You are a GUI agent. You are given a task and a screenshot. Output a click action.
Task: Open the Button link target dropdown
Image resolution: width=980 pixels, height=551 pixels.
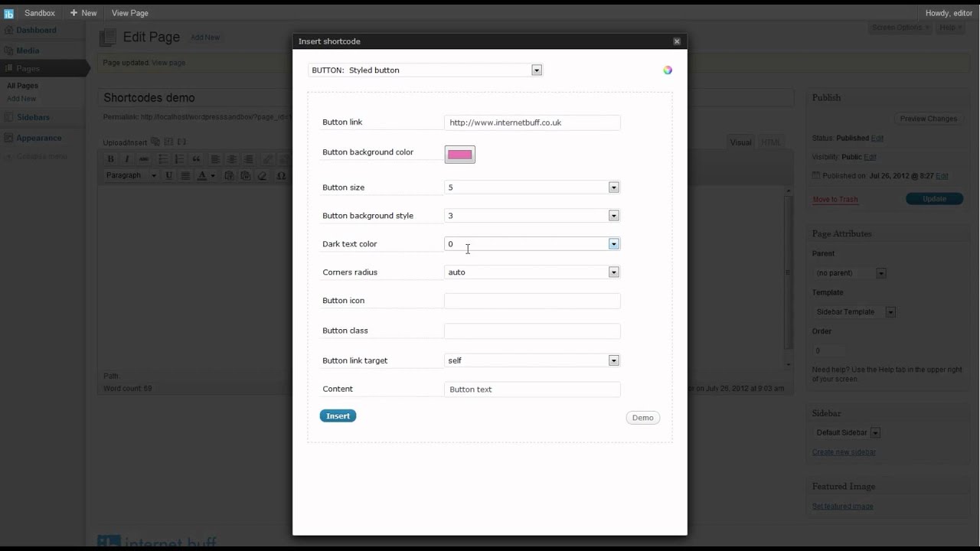coord(532,360)
